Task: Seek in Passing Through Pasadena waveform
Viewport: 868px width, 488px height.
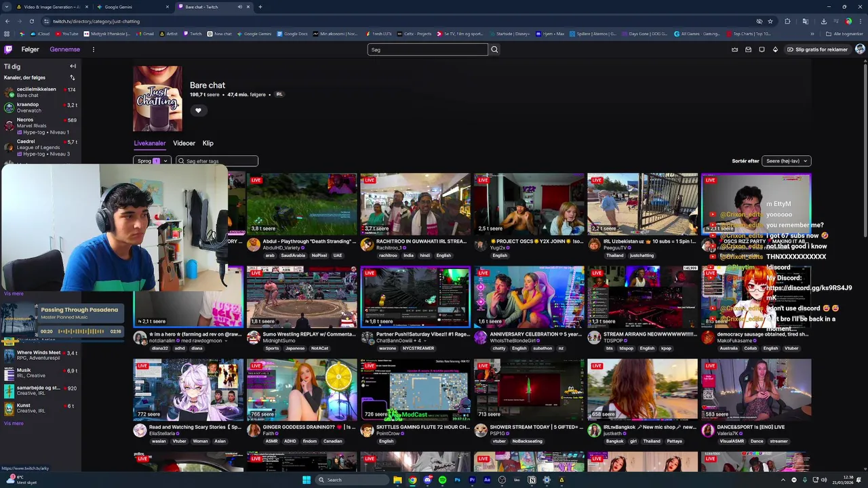Action: tap(81, 331)
